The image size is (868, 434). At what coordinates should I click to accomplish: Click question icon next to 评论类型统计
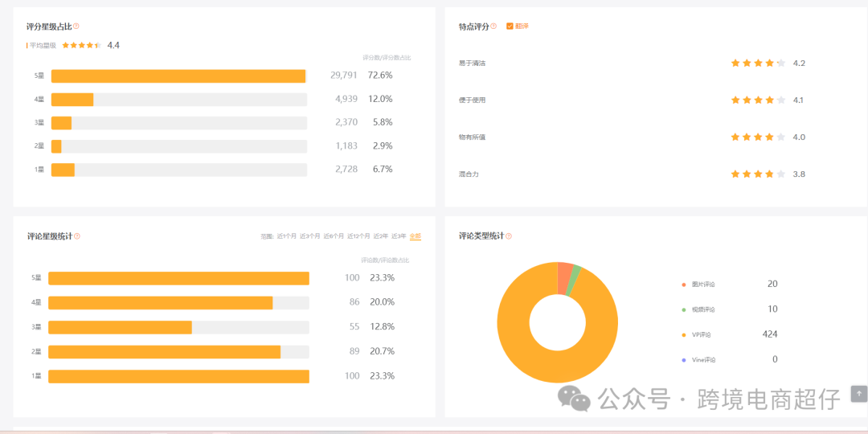[x=509, y=236]
